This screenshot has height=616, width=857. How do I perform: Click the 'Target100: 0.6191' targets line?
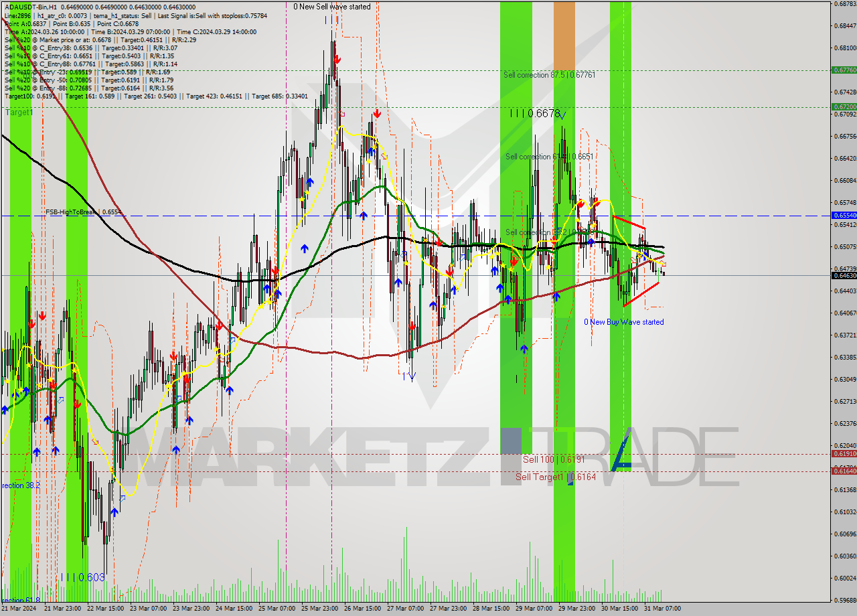(x=156, y=96)
